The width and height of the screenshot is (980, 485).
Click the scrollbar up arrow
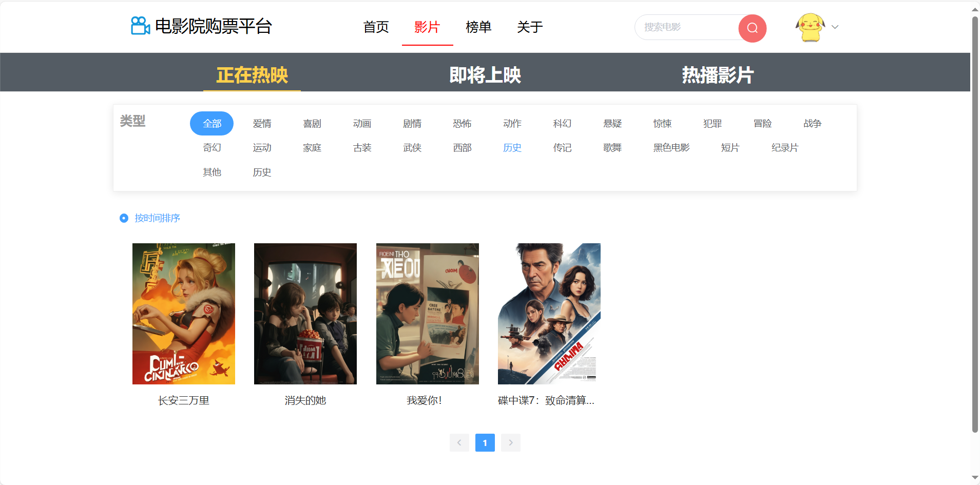(x=975, y=9)
